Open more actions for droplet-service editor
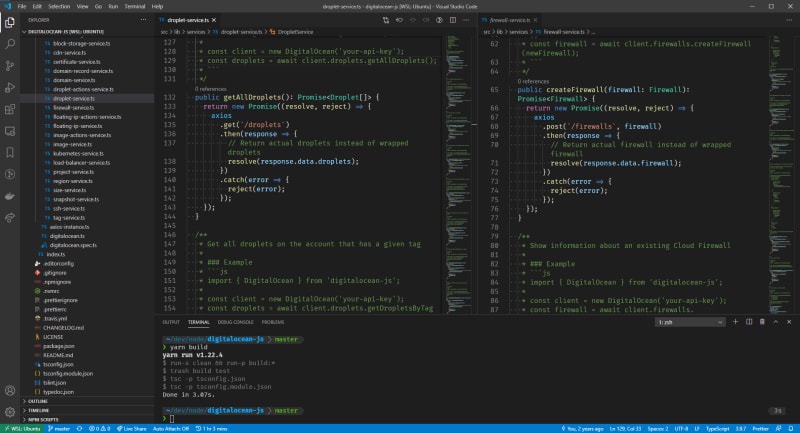This screenshot has width=800, height=433. click(x=466, y=20)
